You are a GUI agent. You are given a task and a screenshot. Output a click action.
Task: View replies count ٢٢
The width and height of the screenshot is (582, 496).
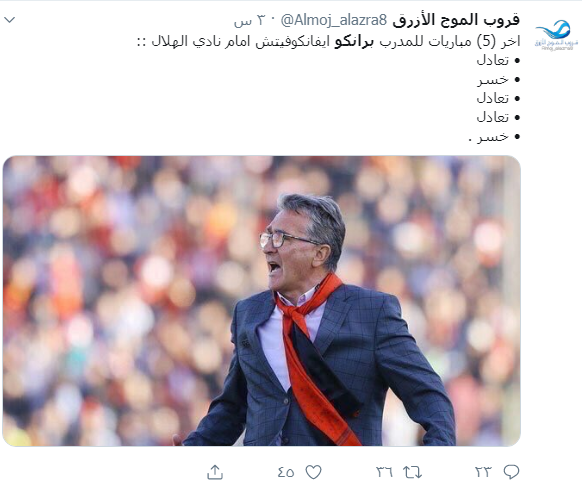coord(483,472)
